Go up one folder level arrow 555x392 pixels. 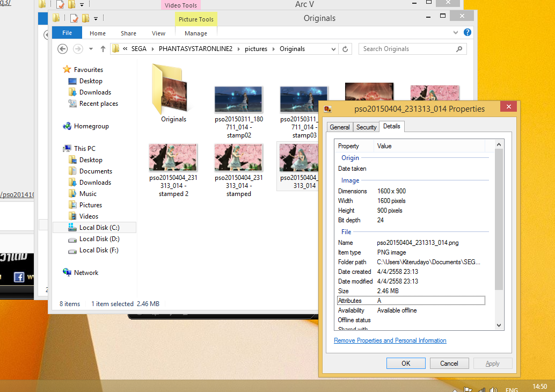click(x=103, y=49)
